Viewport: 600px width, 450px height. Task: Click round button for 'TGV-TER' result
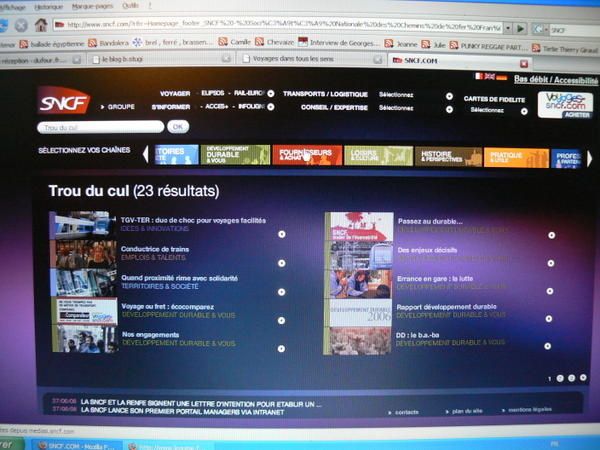click(x=282, y=234)
